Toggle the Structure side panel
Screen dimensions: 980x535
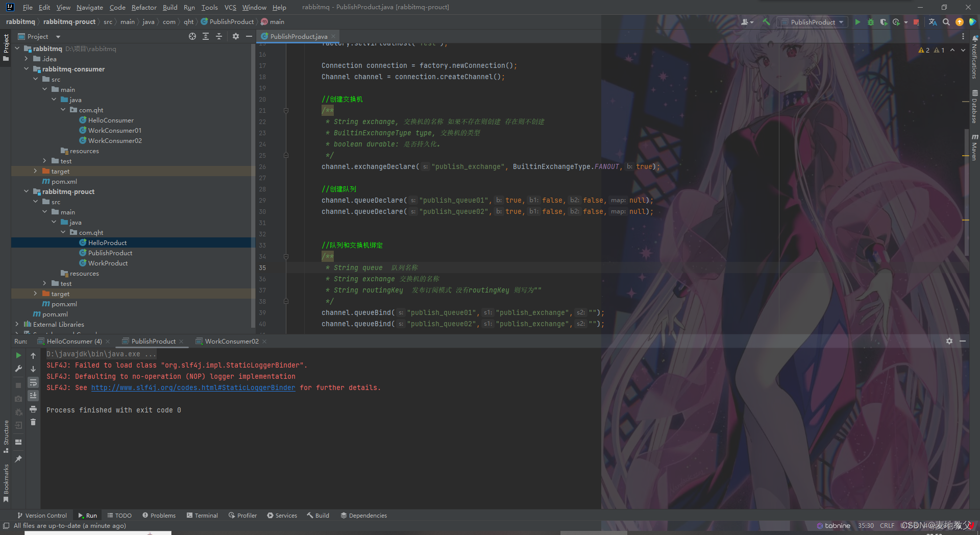pos(6,436)
